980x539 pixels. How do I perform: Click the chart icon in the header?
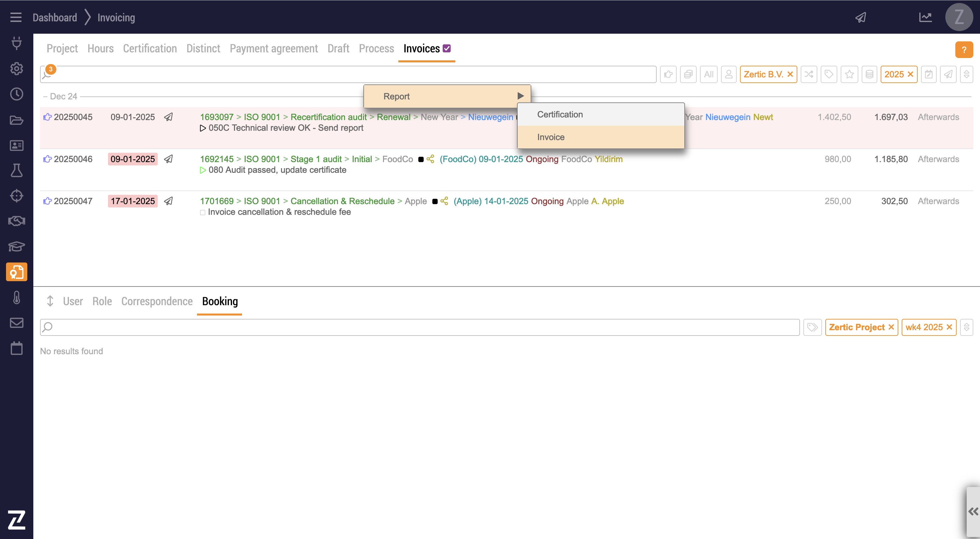925,17
